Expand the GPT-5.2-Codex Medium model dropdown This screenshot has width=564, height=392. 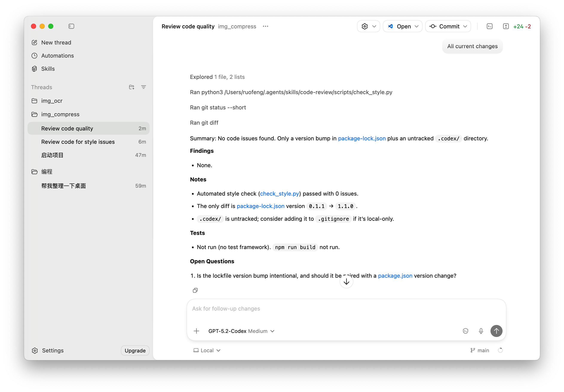pos(241,331)
